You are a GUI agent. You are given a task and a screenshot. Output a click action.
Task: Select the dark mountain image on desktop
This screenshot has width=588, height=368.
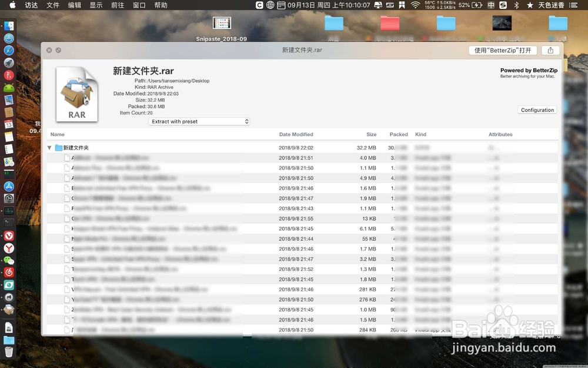pyautogui.click(x=502, y=24)
